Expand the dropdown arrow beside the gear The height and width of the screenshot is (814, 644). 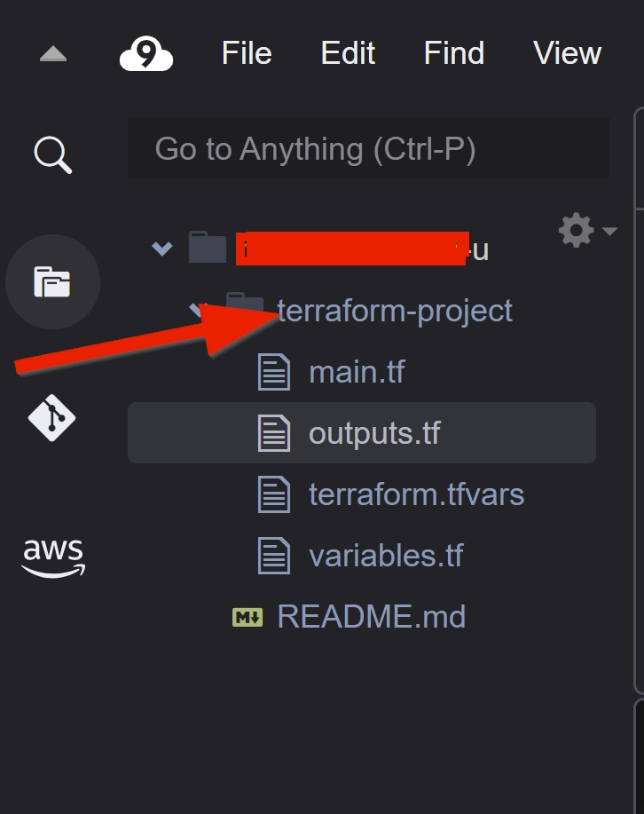[x=609, y=231]
